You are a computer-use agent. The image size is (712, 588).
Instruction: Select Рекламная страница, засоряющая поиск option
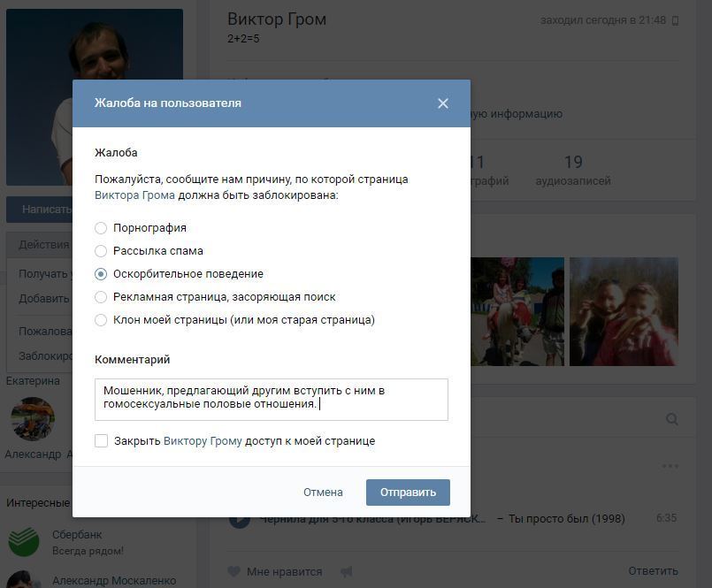click(101, 297)
